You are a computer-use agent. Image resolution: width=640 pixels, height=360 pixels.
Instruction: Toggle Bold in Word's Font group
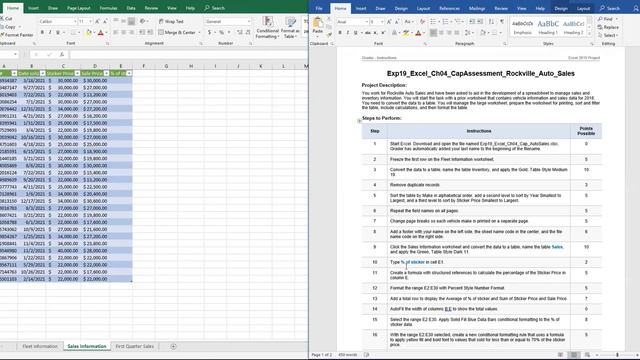coord(340,33)
